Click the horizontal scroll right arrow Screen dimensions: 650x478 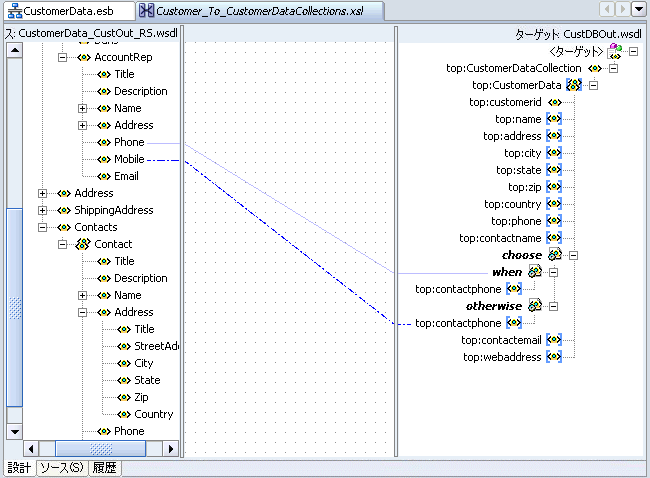170,449
